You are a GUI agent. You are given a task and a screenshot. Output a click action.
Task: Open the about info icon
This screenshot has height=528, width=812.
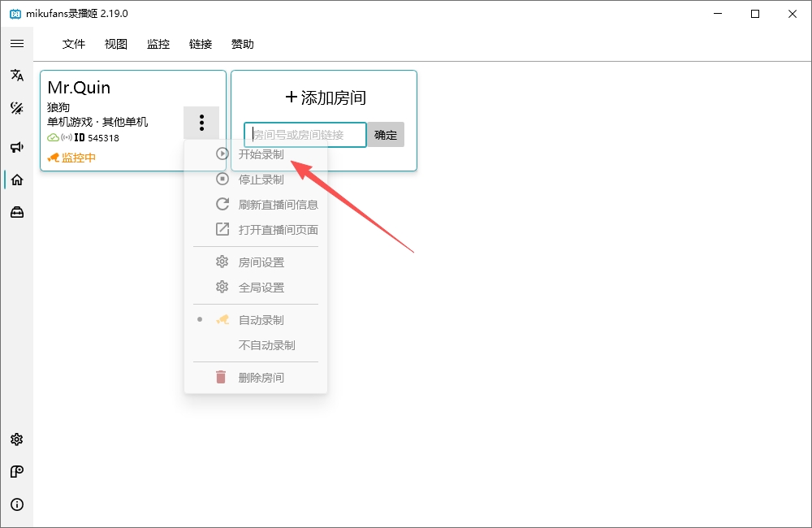(x=17, y=504)
